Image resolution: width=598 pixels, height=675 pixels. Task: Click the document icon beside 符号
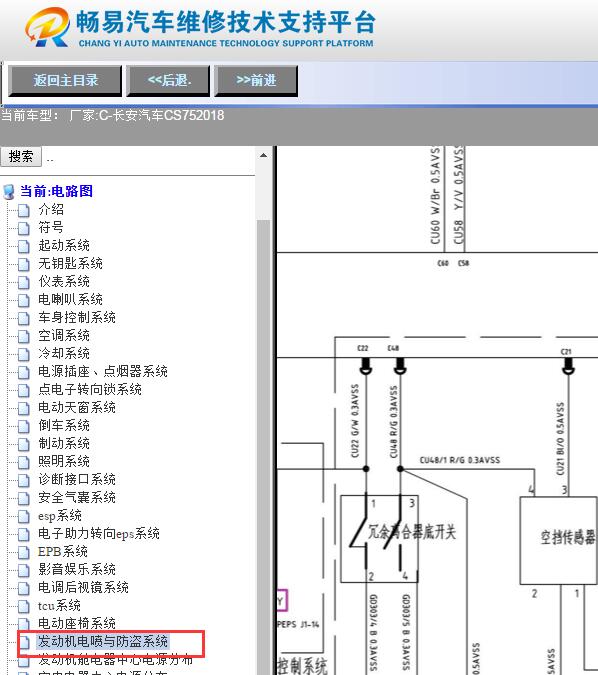tap(24, 229)
